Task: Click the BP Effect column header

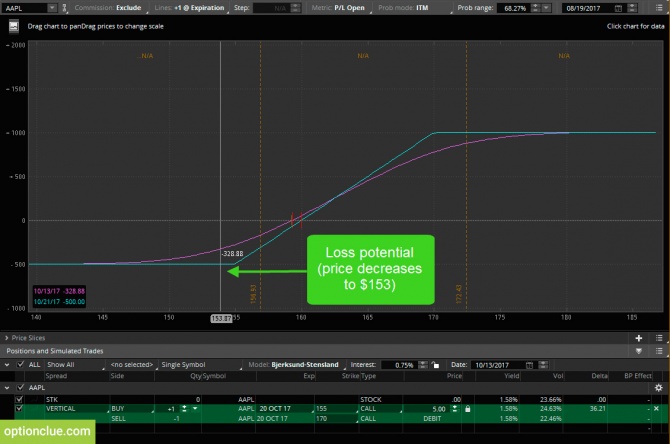Action: coord(638,376)
